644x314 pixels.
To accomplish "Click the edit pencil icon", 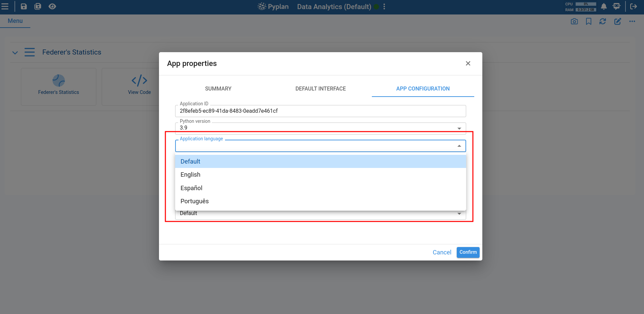I will [618, 21].
